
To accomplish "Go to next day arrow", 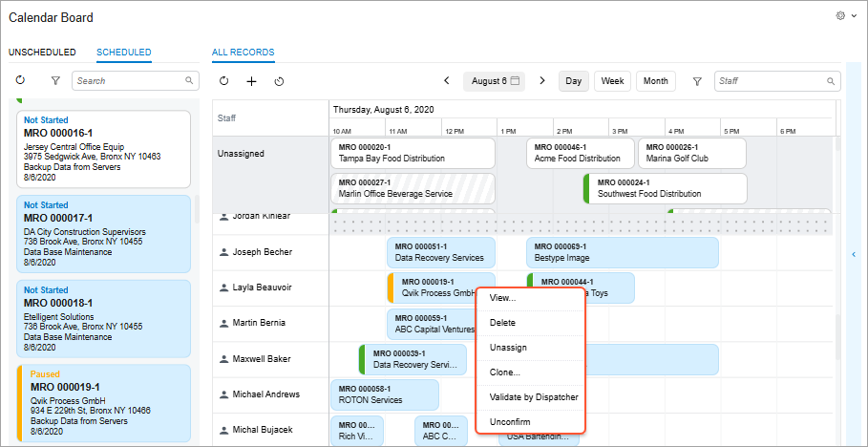I will 542,81.
